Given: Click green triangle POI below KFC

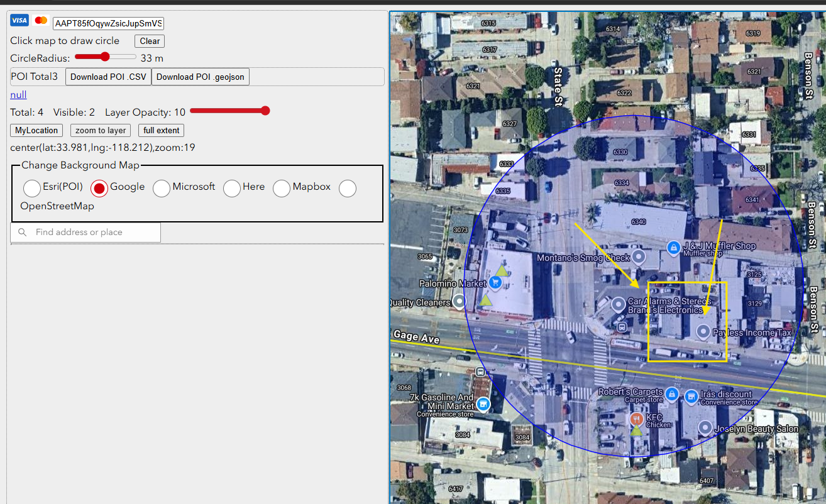Looking at the screenshot, I should (636, 431).
